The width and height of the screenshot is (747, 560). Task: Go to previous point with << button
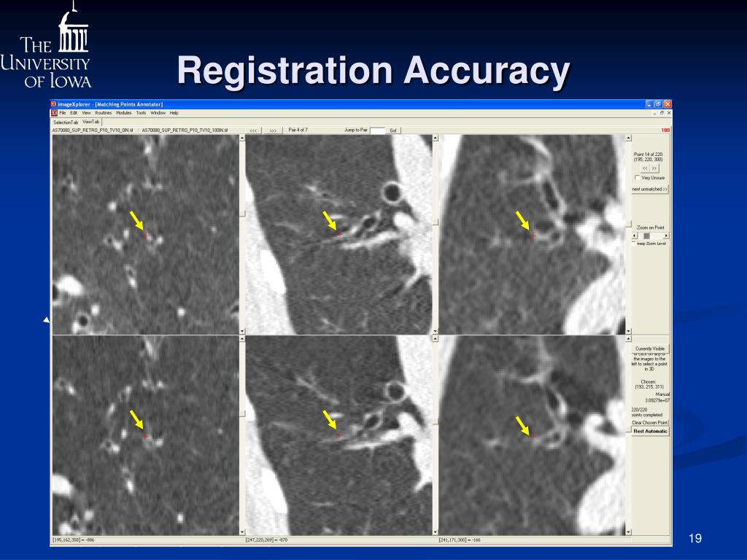(x=645, y=168)
